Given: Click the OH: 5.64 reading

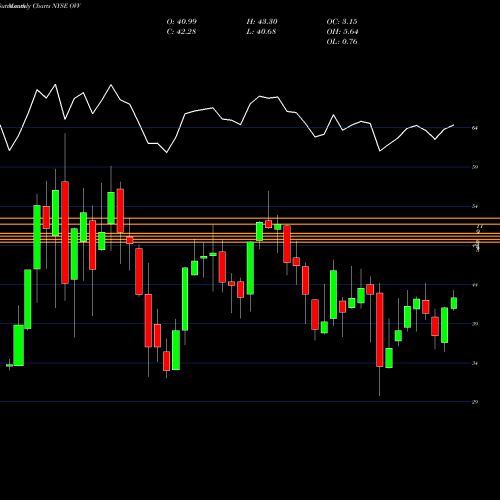Looking at the screenshot, I should [x=342, y=32].
